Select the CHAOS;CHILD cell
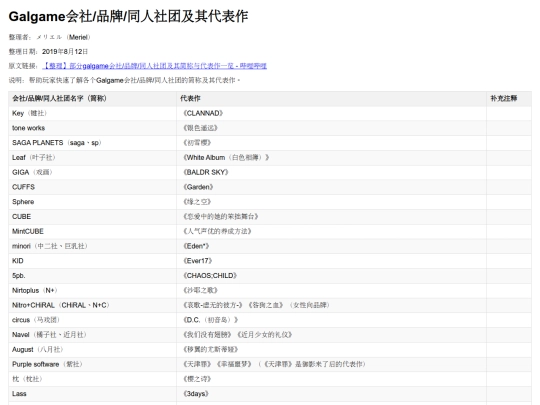The width and height of the screenshot is (540, 405). pyautogui.click(x=331, y=276)
